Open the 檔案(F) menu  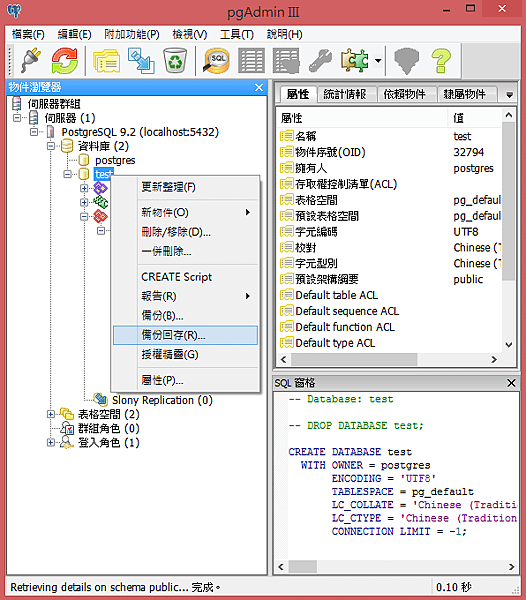pyautogui.click(x=28, y=34)
